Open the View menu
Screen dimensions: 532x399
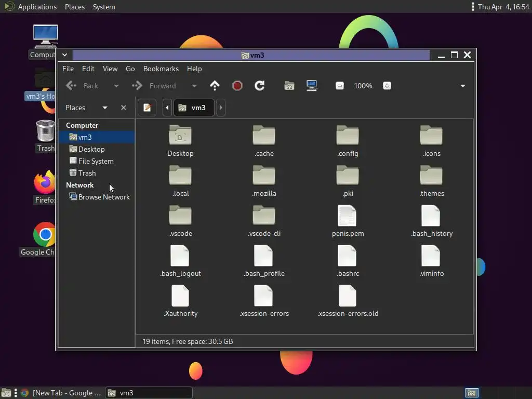[x=110, y=69]
